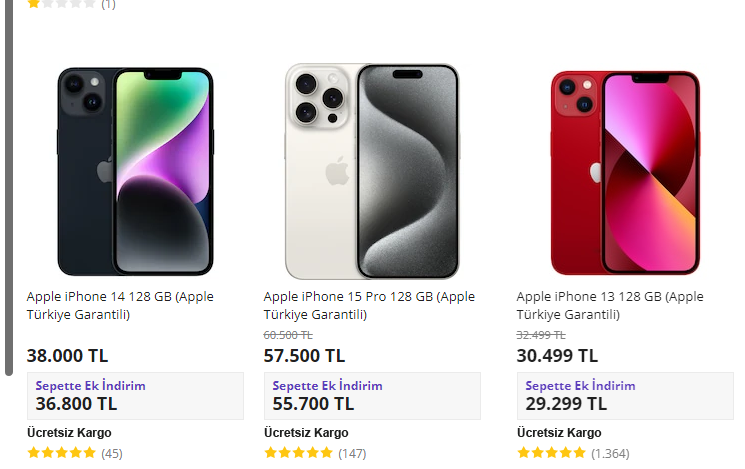This screenshot has width=745, height=469.
Task: Click the 38.000 TL price
Action: (68, 355)
